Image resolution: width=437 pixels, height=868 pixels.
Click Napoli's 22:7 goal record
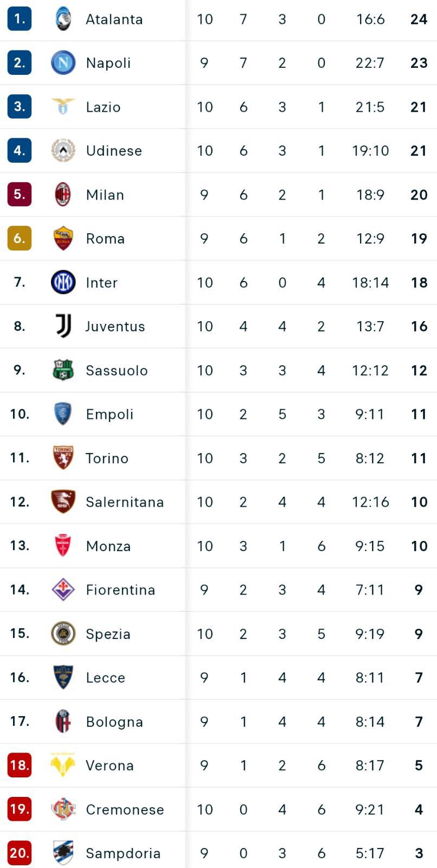[370, 63]
